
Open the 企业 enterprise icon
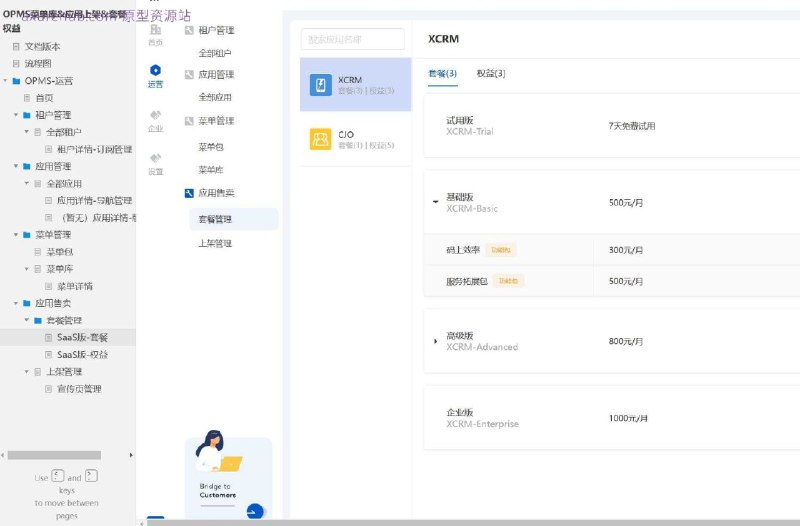coord(156,115)
